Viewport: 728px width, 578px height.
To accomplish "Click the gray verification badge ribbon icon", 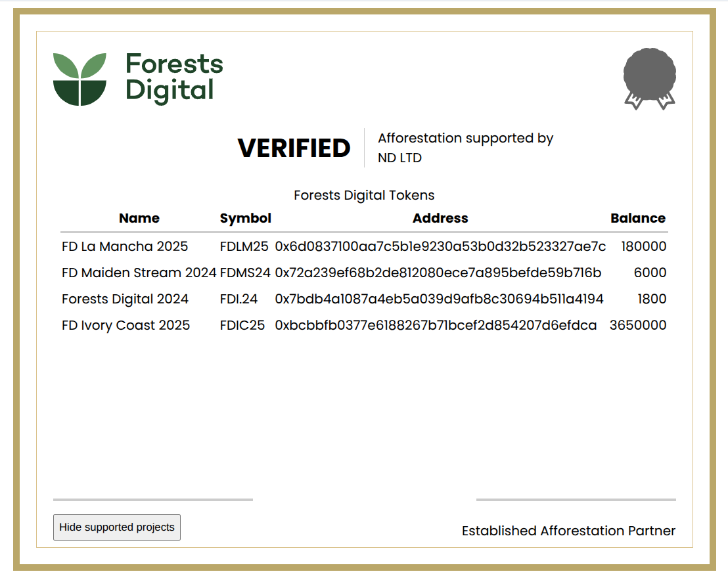I will point(650,79).
